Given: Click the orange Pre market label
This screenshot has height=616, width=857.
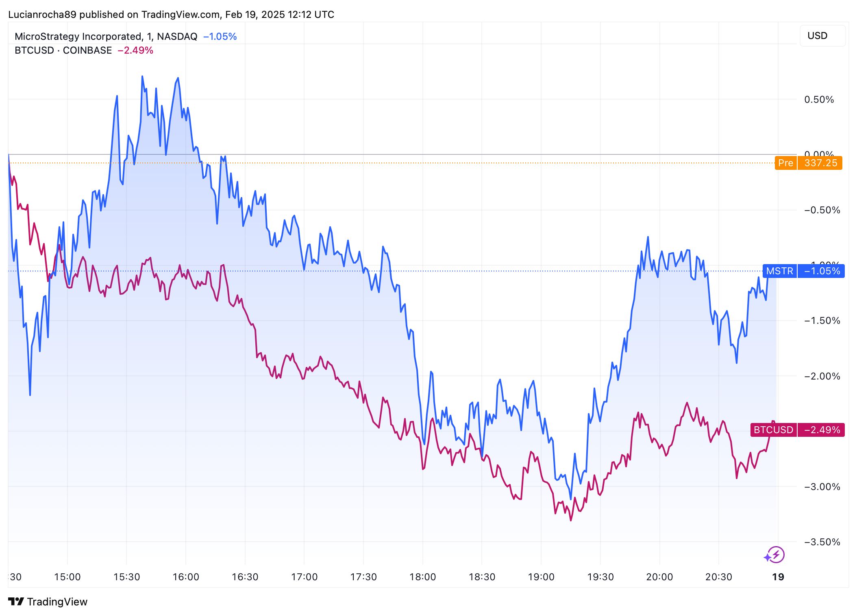Looking at the screenshot, I should [785, 163].
